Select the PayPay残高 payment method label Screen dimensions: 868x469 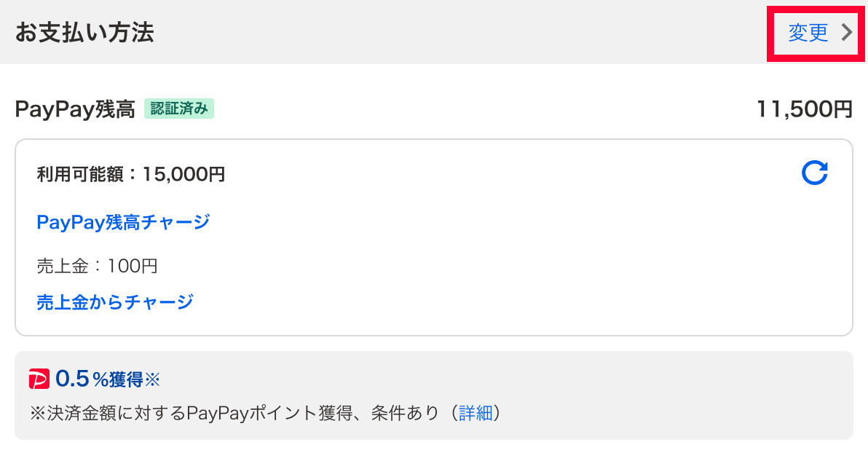75,110
